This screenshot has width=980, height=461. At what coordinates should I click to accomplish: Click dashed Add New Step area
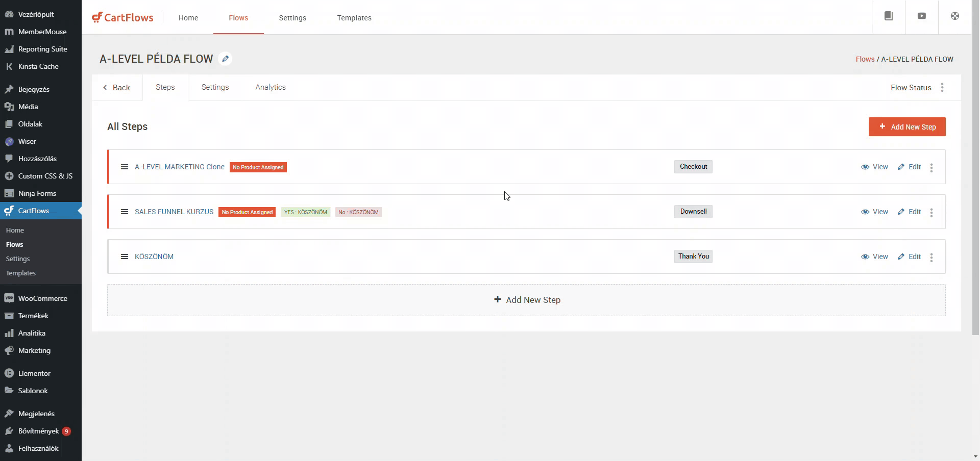(526, 300)
